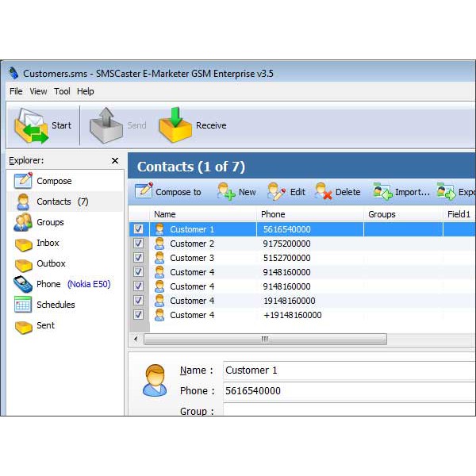Viewport: 476px width, 476px height.
Task: Sort contacts by the Phone column header
Action: (309, 214)
